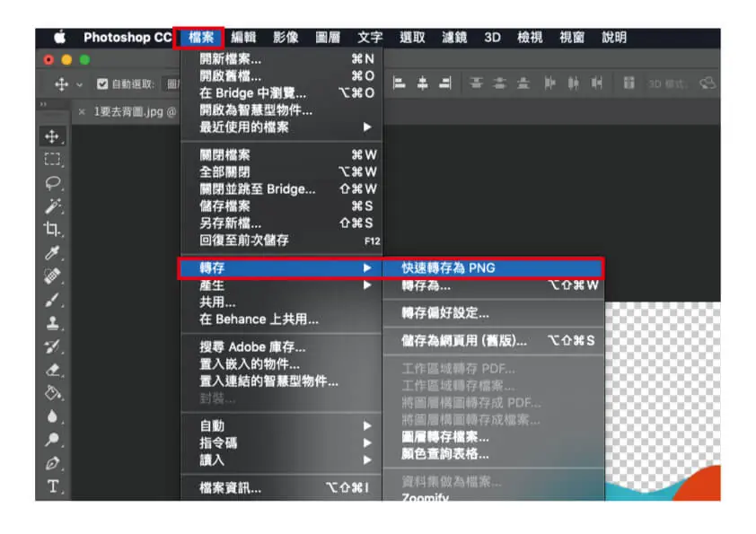Screen dimensions: 756x534
Task: Select the Brush tool
Action: (x=52, y=299)
